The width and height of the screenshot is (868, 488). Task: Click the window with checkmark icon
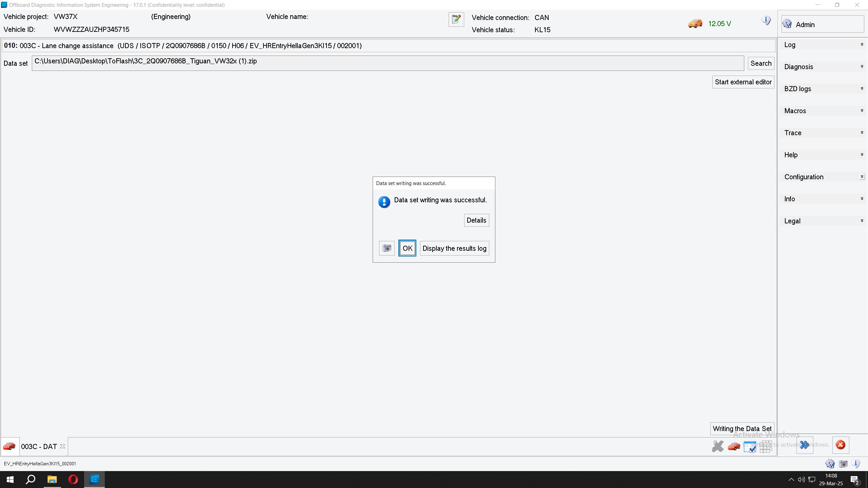coord(750,447)
